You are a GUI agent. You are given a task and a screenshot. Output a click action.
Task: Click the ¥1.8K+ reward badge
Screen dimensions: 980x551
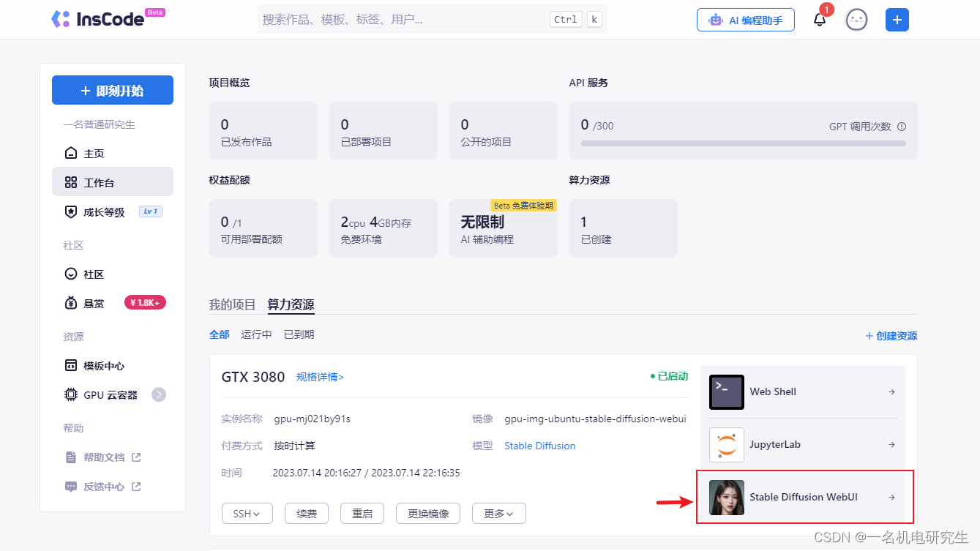(145, 303)
